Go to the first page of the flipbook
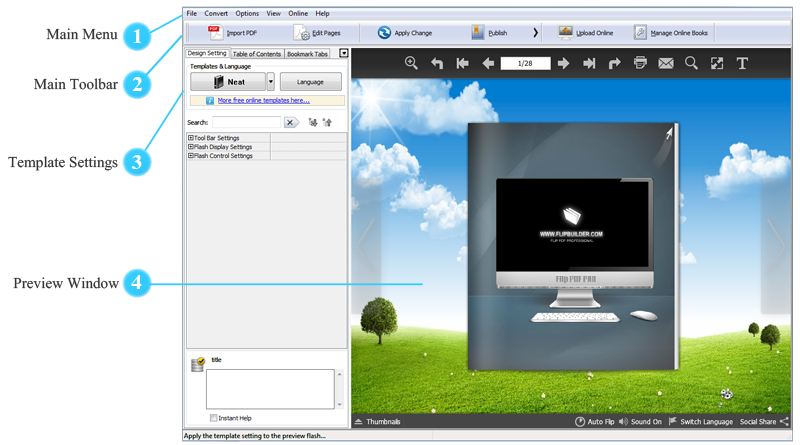Viewport: 800px width, 445px height. [462, 64]
